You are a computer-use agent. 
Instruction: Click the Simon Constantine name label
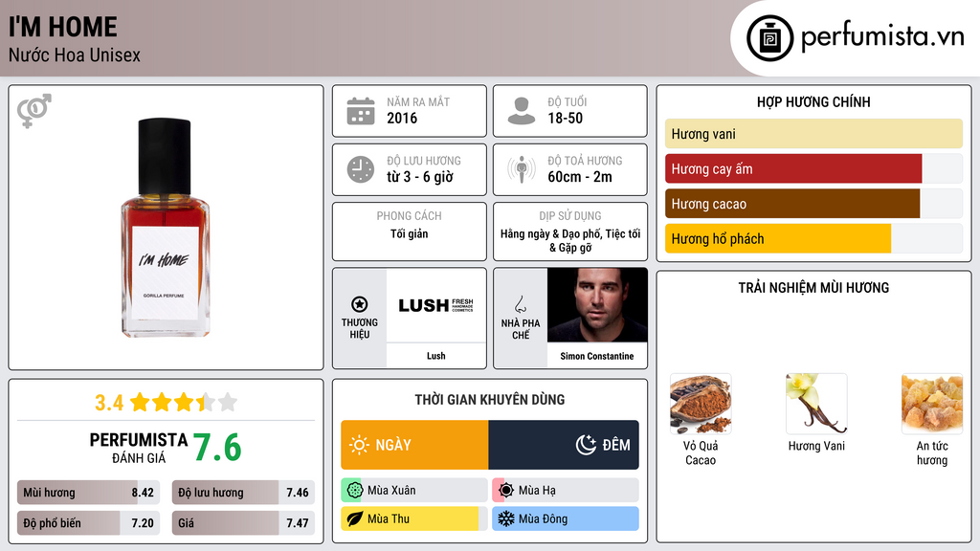pyautogui.click(x=597, y=356)
